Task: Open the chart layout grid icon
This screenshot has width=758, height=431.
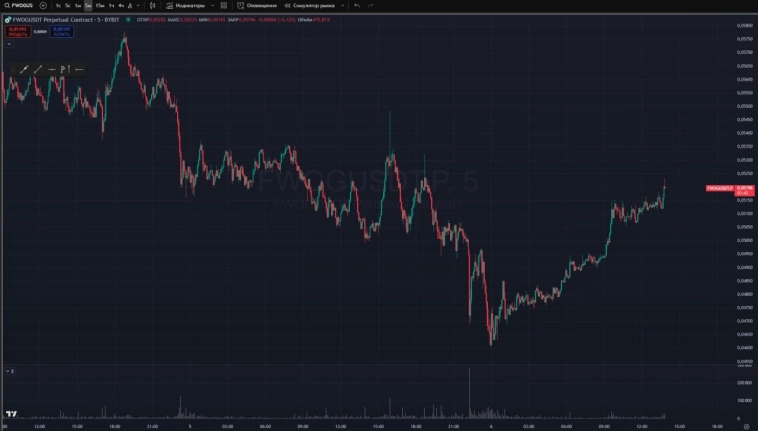Action: click(x=224, y=5)
